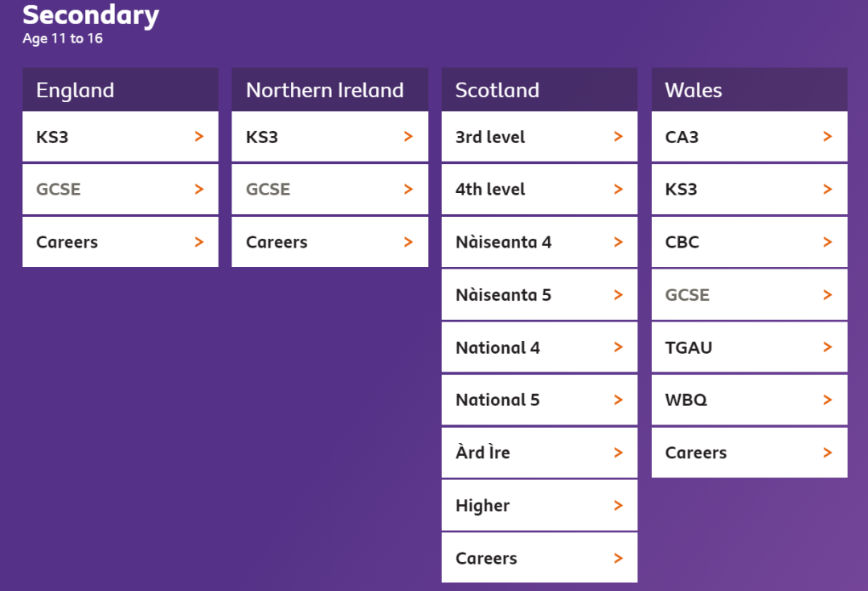Click the arrow icon beside Wales WBQ
The height and width of the screenshot is (591, 868).
[828, 400]
